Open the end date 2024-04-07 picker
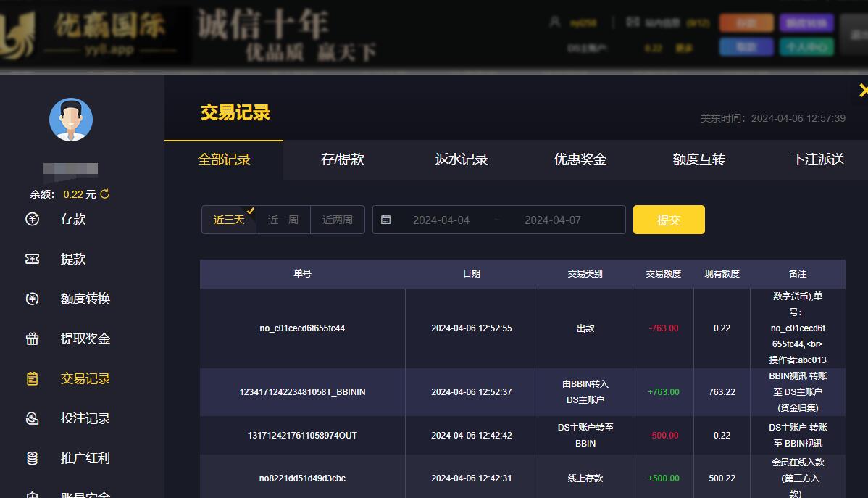The height and width of the screenshot is (498, 868). [x=552, y=220]
